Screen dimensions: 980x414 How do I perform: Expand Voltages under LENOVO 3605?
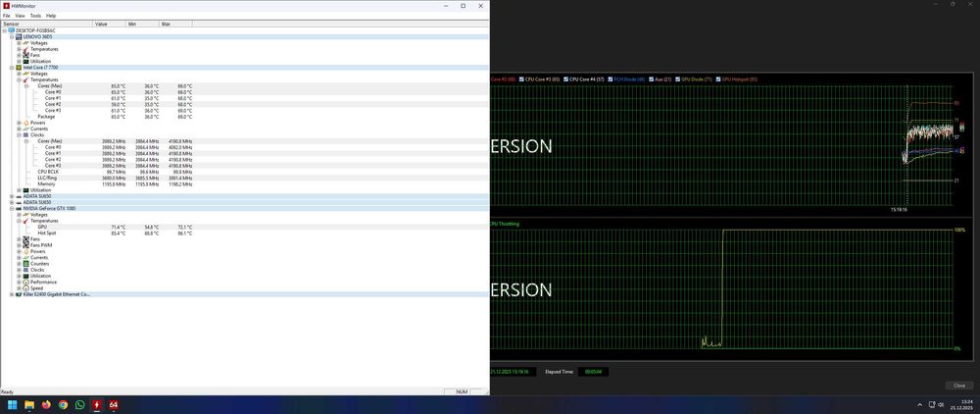(x=19, y=43)
